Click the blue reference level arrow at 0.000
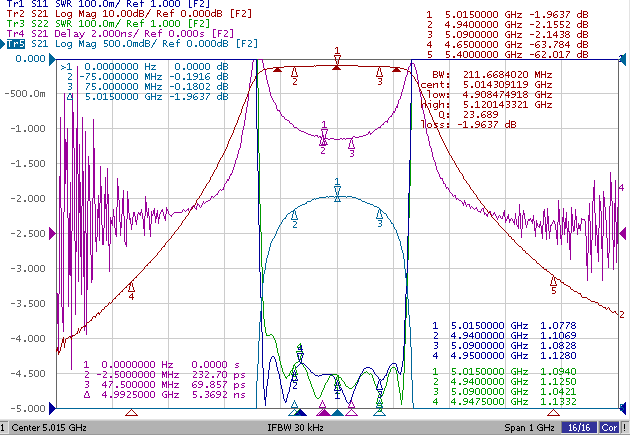This screenshot has height=435, width=630. pyautogui.click(x=52, y=60)
